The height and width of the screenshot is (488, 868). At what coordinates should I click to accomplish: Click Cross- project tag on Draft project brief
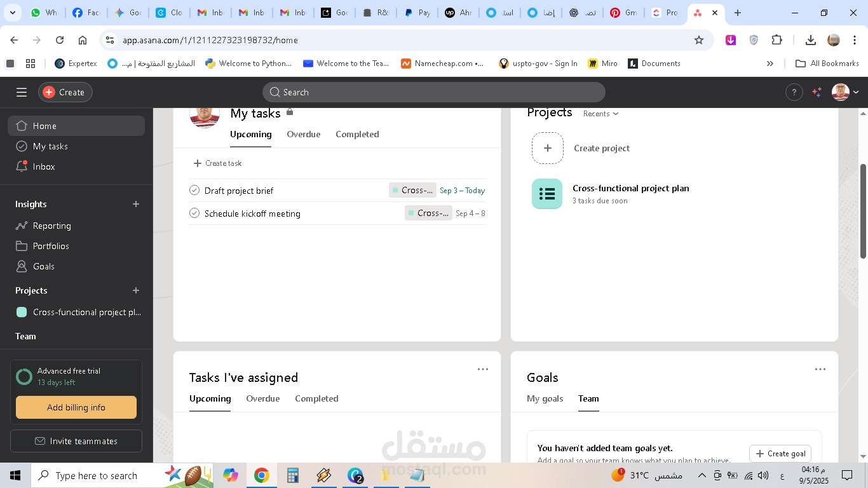click(x=412, y=190)
